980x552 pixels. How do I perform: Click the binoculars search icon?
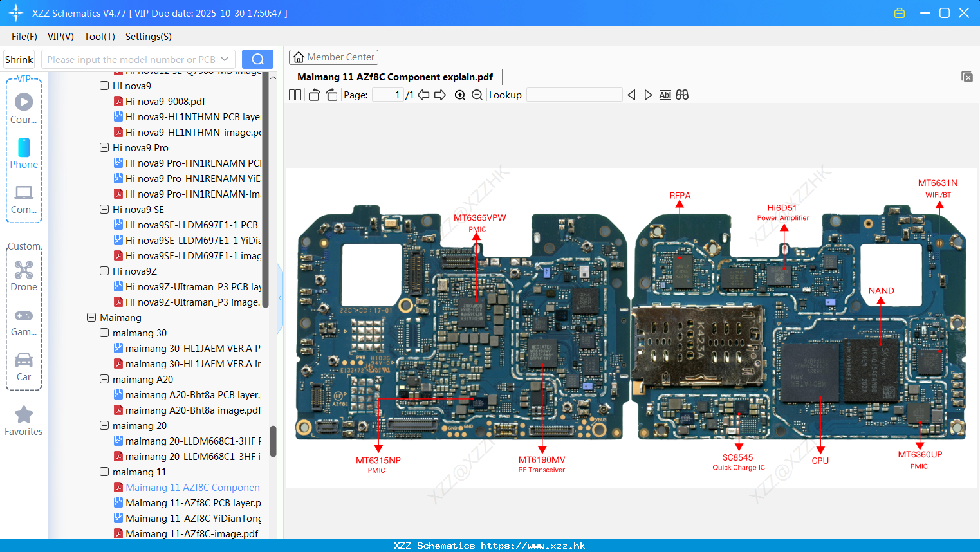(682, 95)
